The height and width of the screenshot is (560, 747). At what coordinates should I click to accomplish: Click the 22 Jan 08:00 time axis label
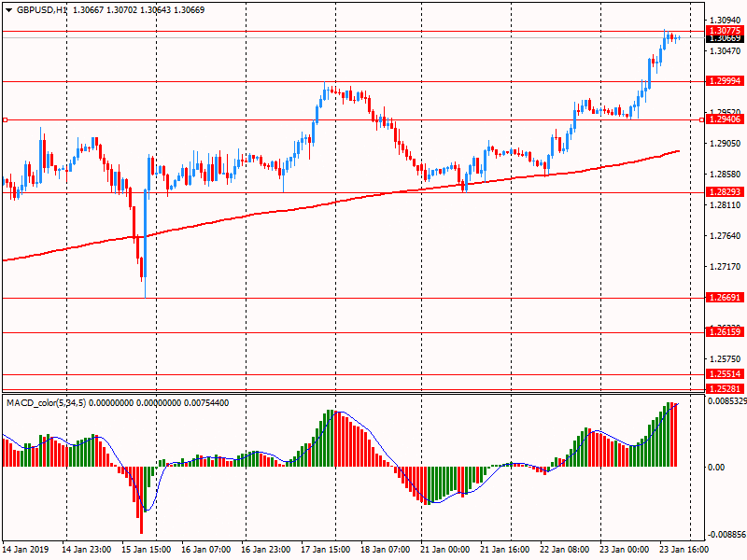click(565, 549)
